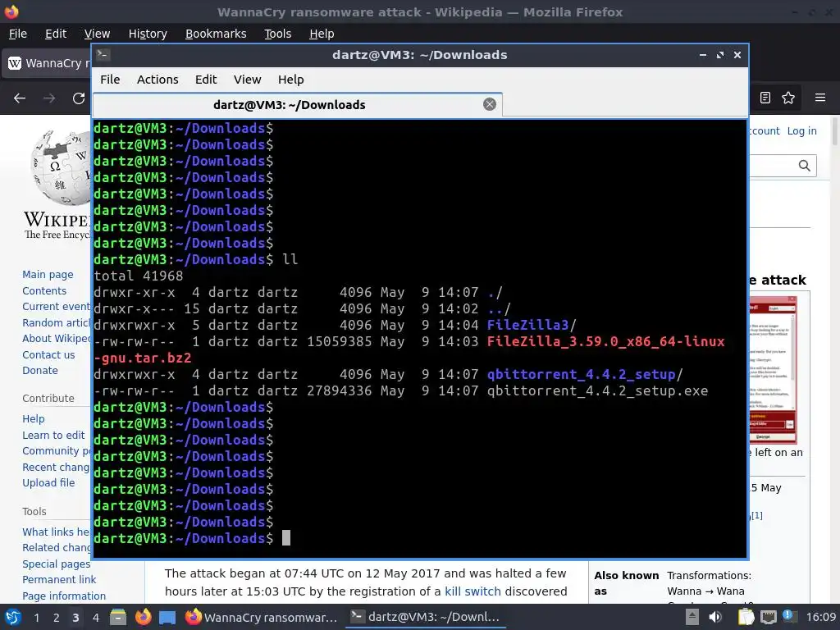Click the 'total 41968' line in terminal
The image size is (840, 630).
click(138, 276)
